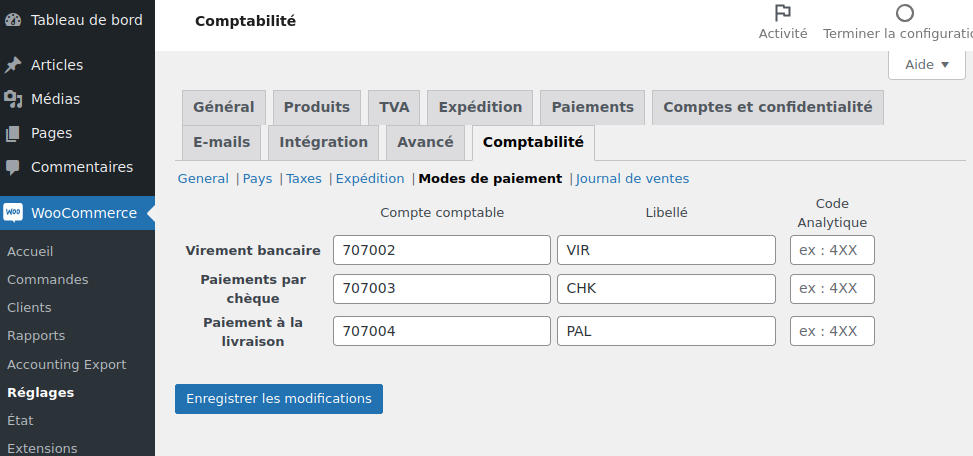The width and height of the screenshot is (973, 456).
Task: Click the Virement bancaire compte comptable field
Action: 441,250
